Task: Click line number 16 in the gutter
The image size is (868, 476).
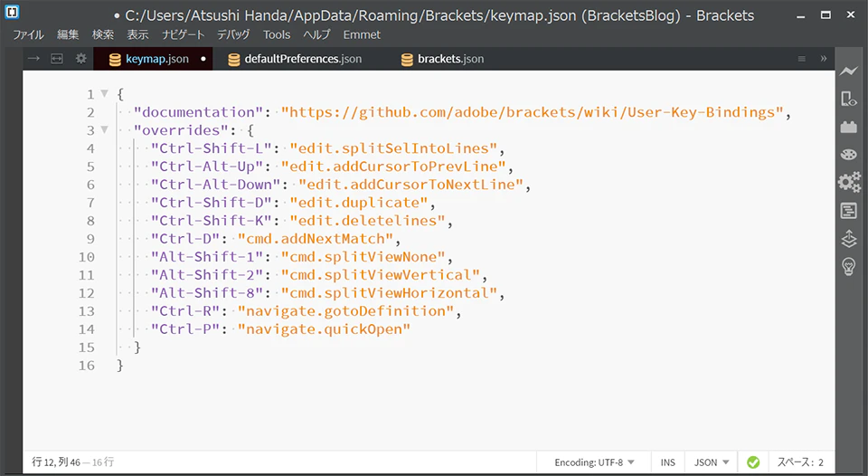Action: click(x=87, y=366)
